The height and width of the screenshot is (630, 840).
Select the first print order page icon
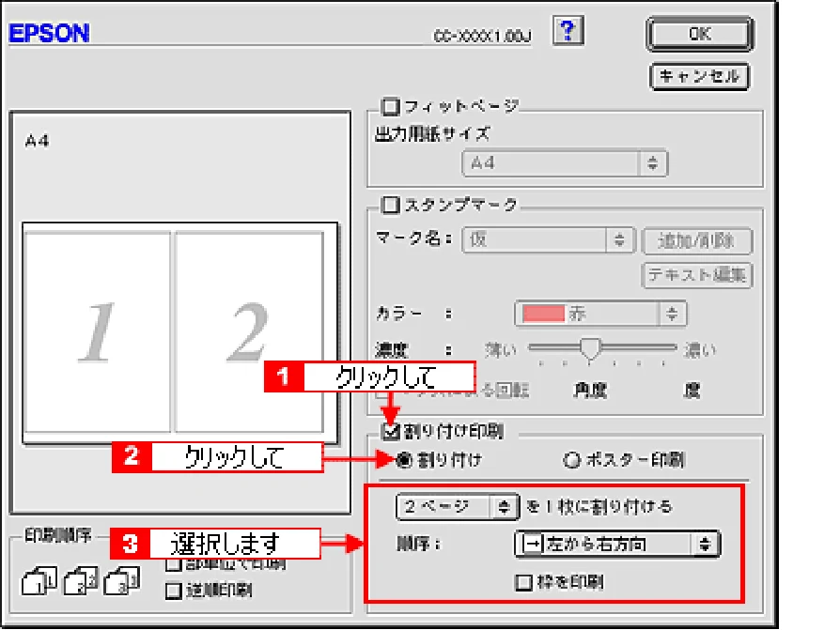39,581
